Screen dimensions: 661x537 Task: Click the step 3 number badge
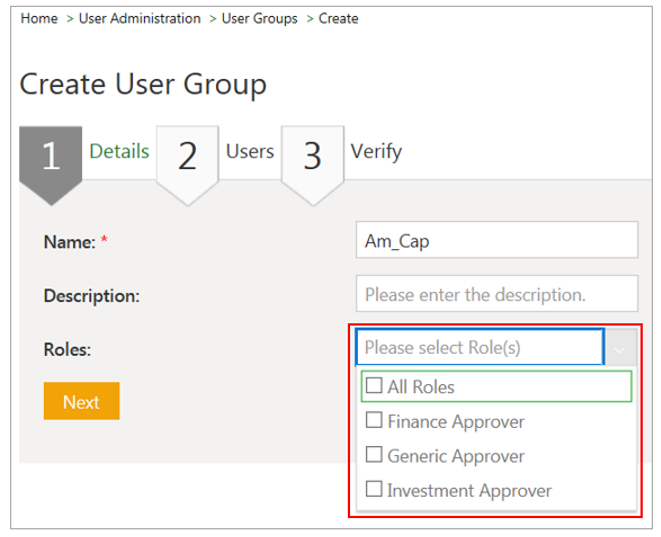312,157
